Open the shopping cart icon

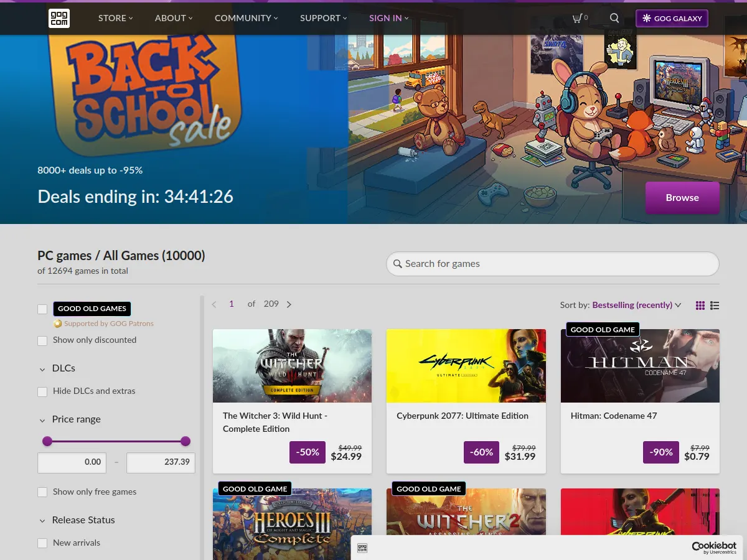coord(577,18)
